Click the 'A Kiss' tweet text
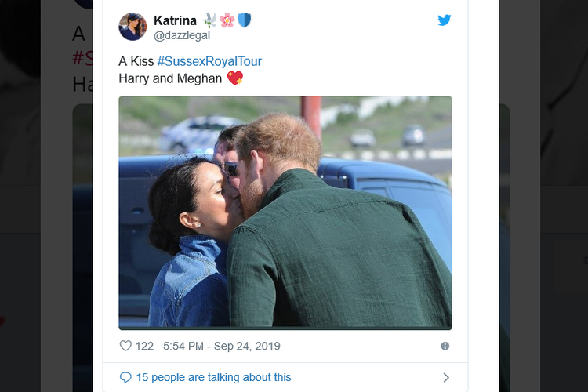 [136, 61]
